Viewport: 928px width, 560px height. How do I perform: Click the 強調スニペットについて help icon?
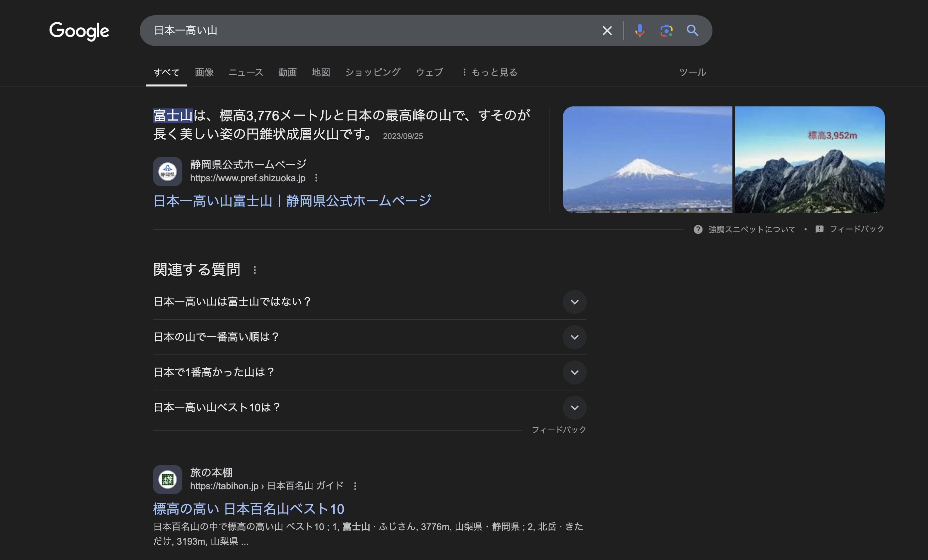698,229
